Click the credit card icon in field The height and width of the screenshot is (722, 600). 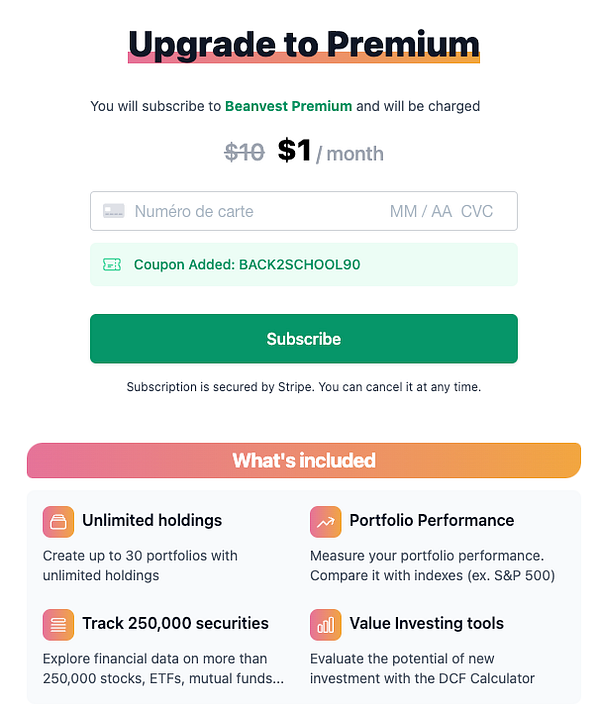114,211
